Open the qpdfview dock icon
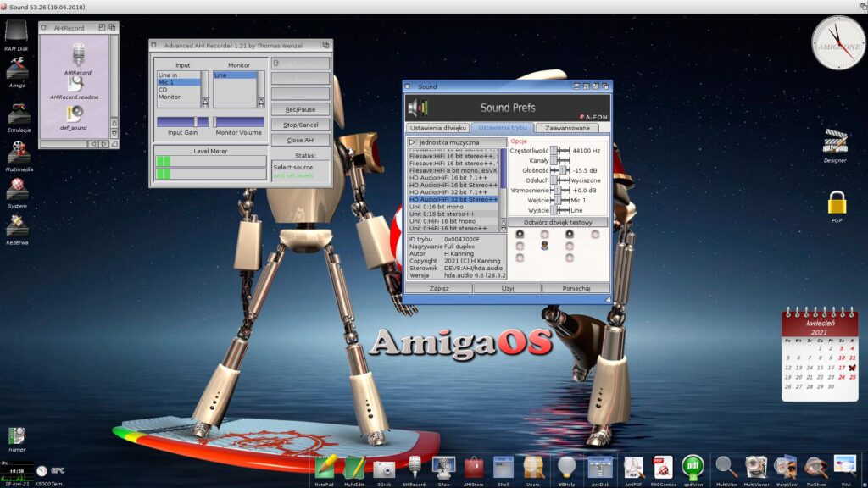 point(693,468)
